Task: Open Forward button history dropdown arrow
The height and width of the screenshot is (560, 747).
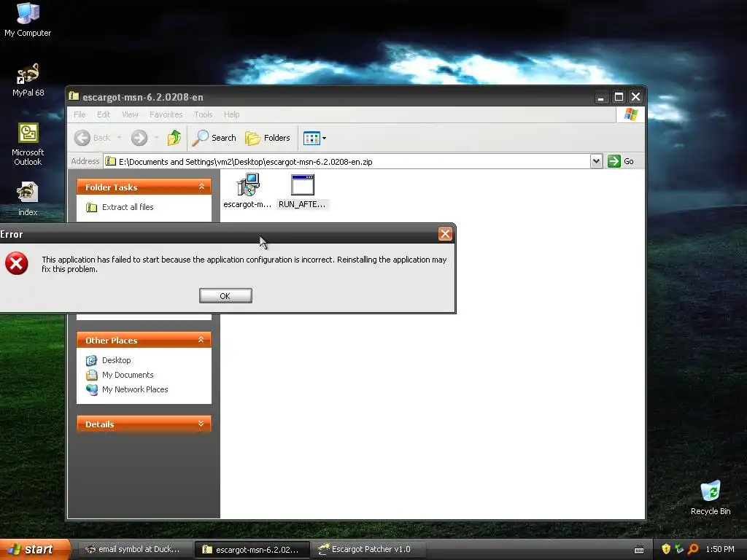Action: pyautogui.click(x=156, y=138)
